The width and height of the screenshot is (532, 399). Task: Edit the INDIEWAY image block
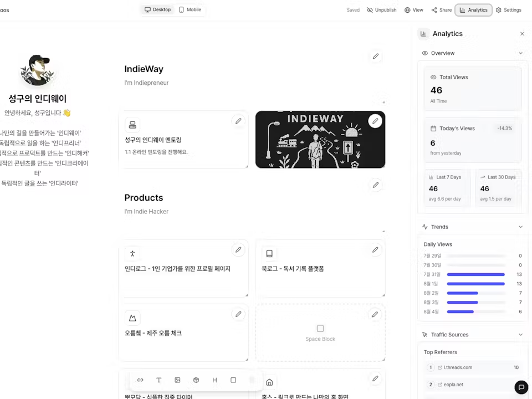pyautogui.click(x=375, y=121)
